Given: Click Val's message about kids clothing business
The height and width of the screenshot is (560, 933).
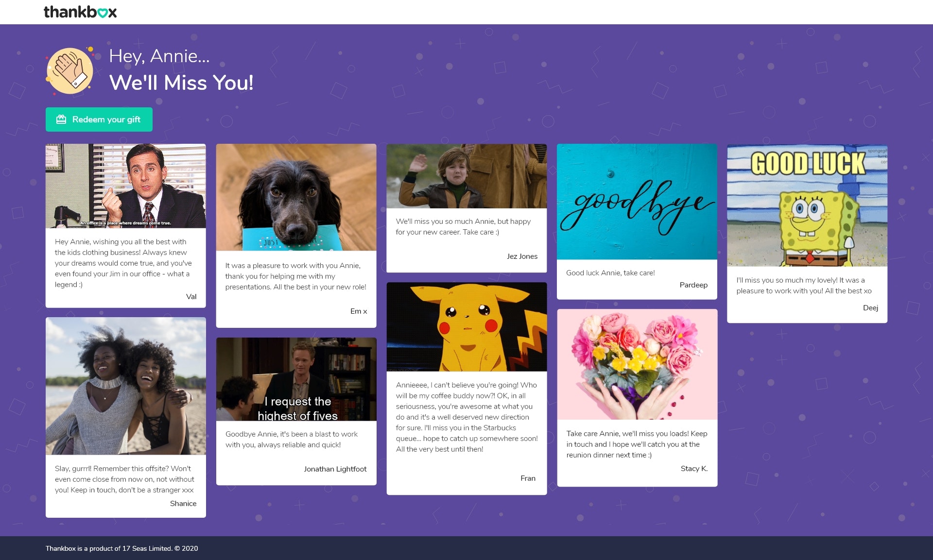Looking at the screenshot, I should click(x=123, y=263).
